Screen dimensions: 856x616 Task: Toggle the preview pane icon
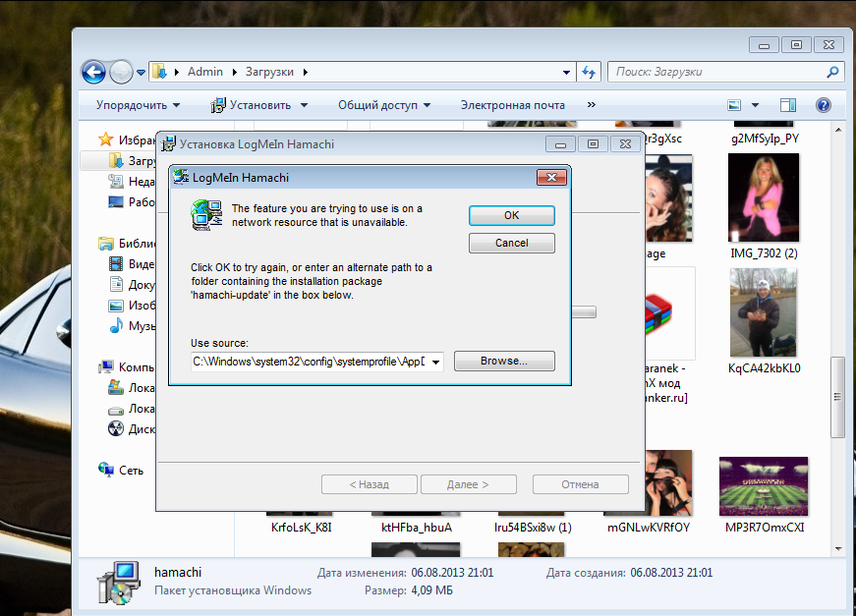point(788,105)
